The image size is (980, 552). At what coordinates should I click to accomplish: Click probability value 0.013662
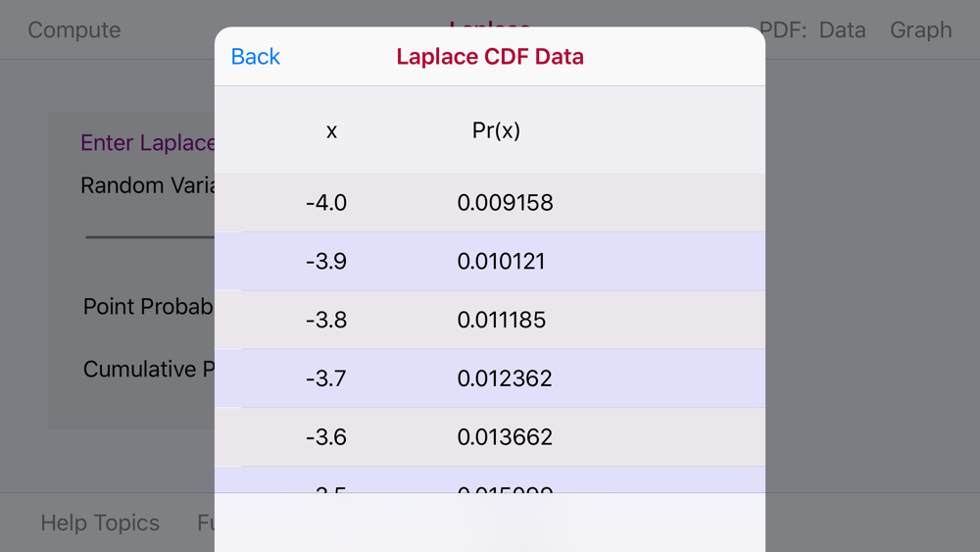click(x=505, y=437)
